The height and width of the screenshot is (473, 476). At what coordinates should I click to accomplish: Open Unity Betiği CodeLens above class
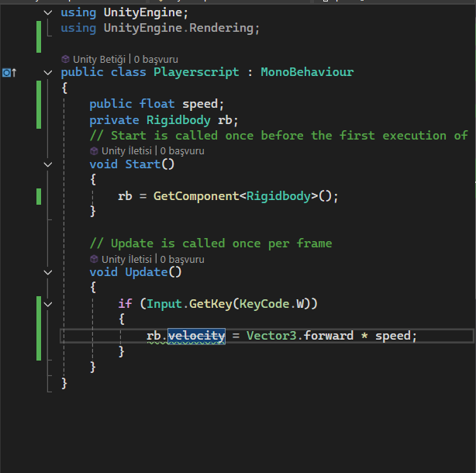click(x=99, y=59)
